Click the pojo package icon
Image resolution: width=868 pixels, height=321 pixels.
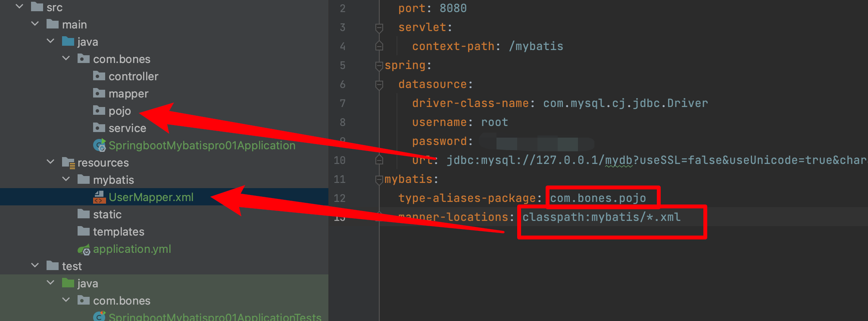click(x=99, y=110)
